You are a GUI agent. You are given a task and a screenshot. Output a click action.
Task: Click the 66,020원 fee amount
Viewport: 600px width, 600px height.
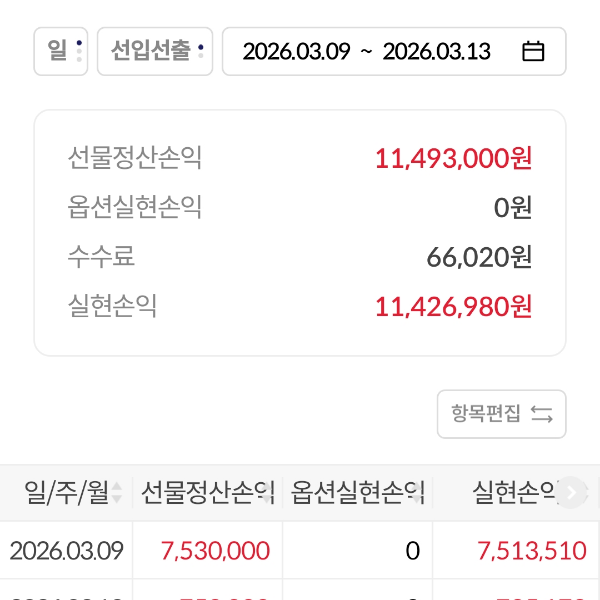[479, 257]
